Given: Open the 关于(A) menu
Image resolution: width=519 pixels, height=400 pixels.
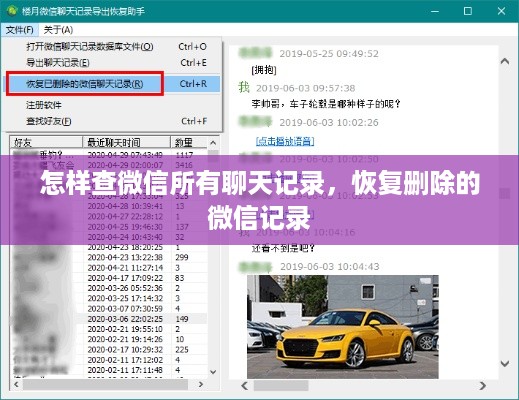Looking at the screenshot, I should point(58,30).
